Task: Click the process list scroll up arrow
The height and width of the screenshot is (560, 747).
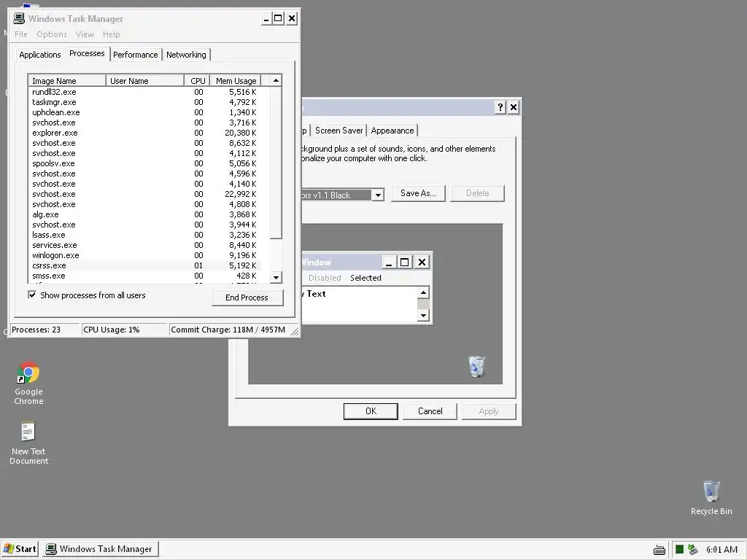Action: point(276,80)
